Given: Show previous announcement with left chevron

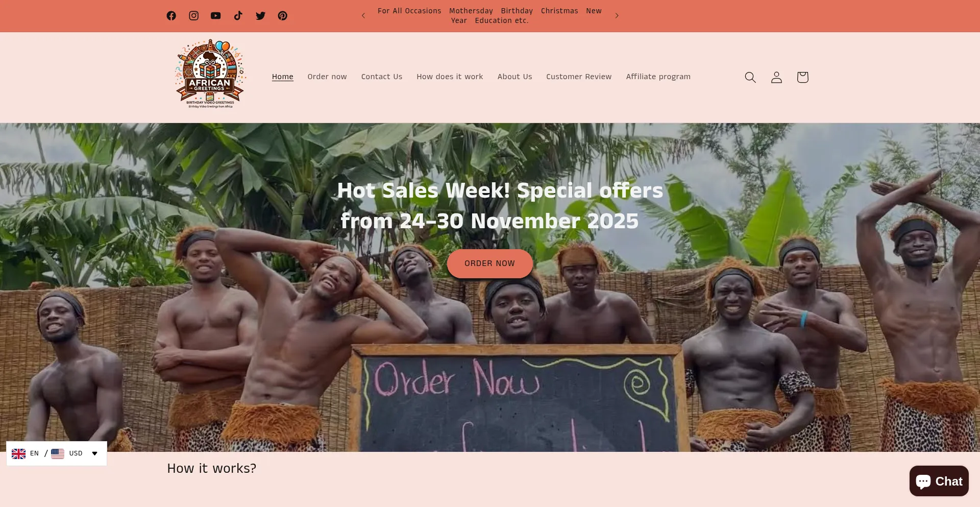Looking at the screenshot, I should point(363,16).
